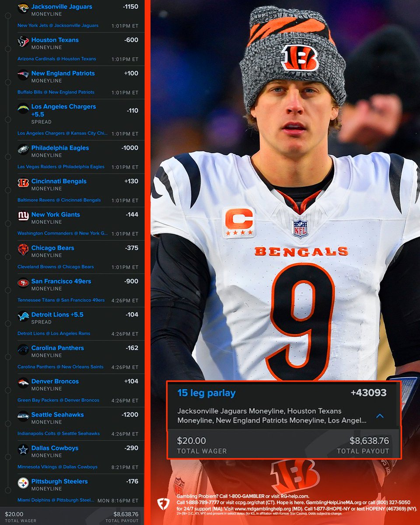The width and height of the screenshot is (420, 525).
Task: Click the San Francisco 49ers team name
Action: [x=61, y=281]
